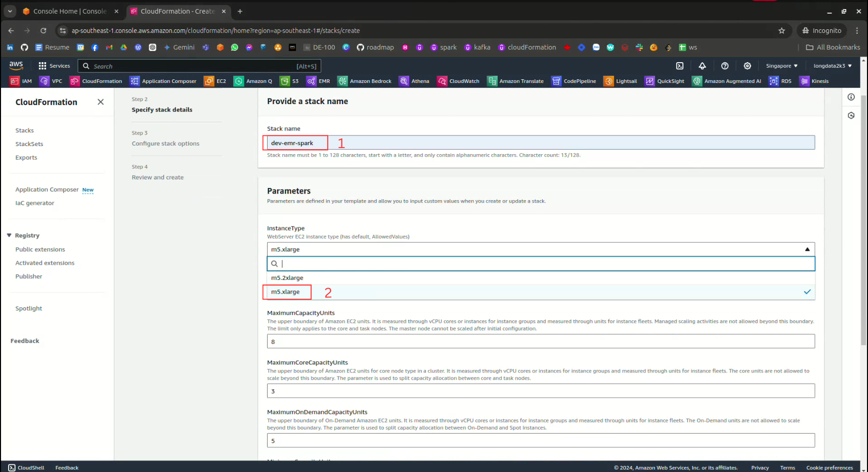Viewport: 868px width, 472px height.
Task: Click the notifications bell icon
Action: [702, 66]
